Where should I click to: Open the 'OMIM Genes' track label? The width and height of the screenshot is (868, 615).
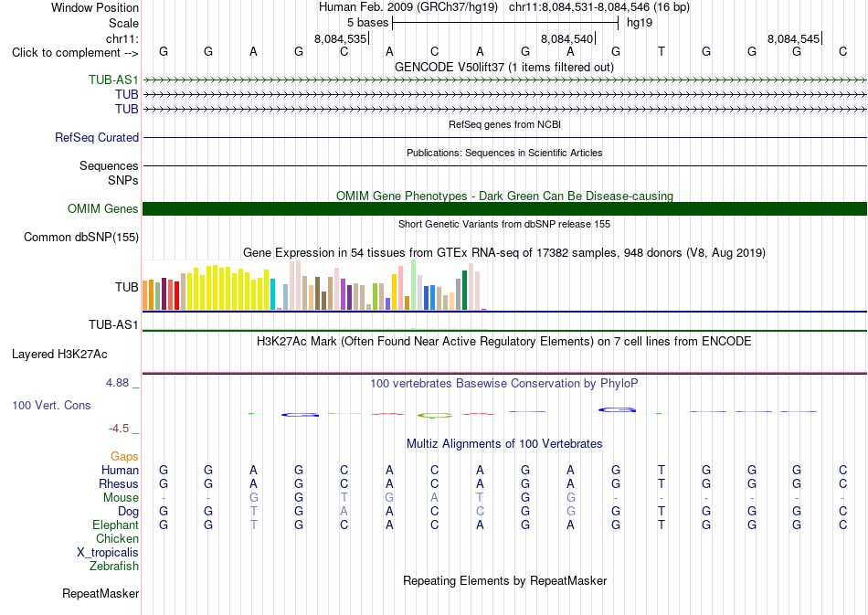point(103,208)
